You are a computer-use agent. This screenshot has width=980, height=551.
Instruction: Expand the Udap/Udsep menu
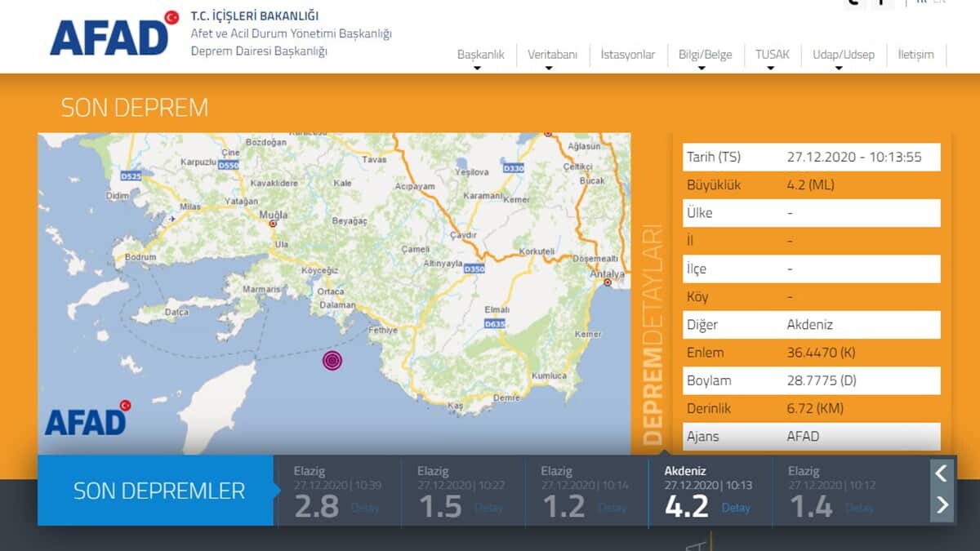tap(843, 56)
